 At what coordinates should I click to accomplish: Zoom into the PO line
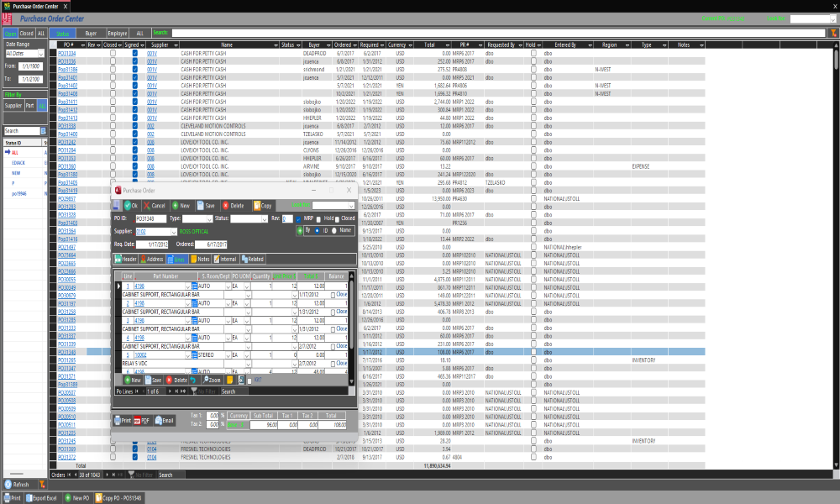(210, 381)
